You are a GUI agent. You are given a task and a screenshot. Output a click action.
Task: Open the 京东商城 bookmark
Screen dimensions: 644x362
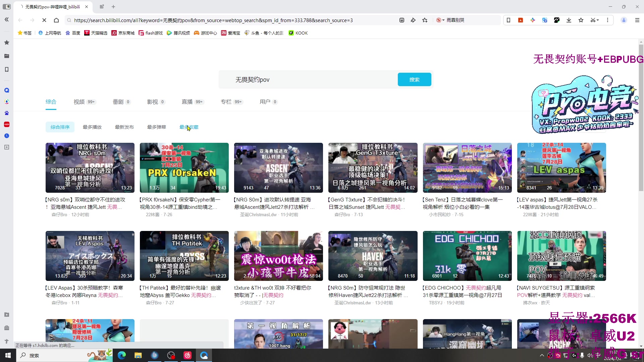123,33
